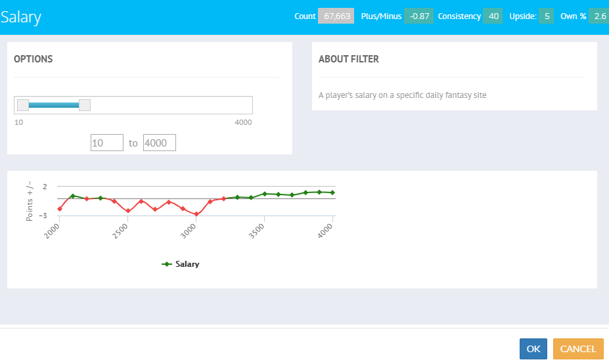Click the slider maximum label 4000
The width and height of the screenshot is (609, 364).
point(243,122)
